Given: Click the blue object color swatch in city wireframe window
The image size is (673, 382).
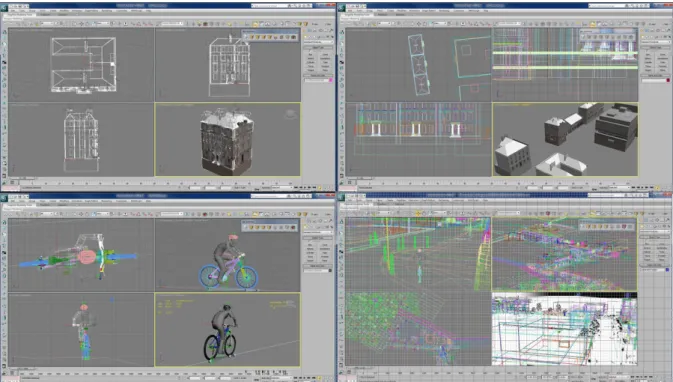Looking at the screenshot, I should point(667,270).
